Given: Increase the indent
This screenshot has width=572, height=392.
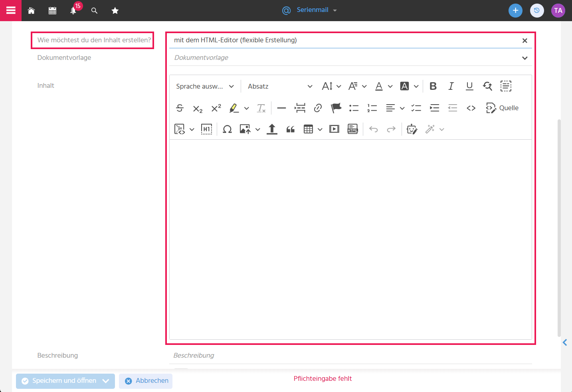Looking at the screenshot, I should coord(434,108).
